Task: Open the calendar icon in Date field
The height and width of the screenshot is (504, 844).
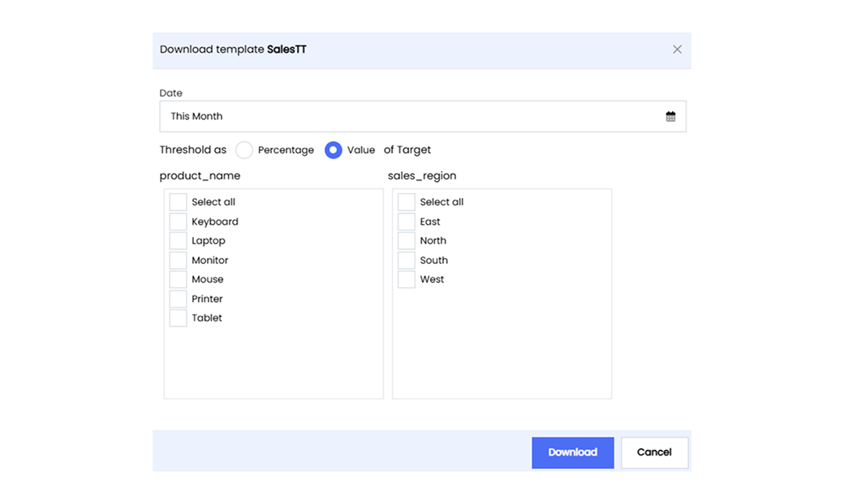Action: tap(670, 117)
